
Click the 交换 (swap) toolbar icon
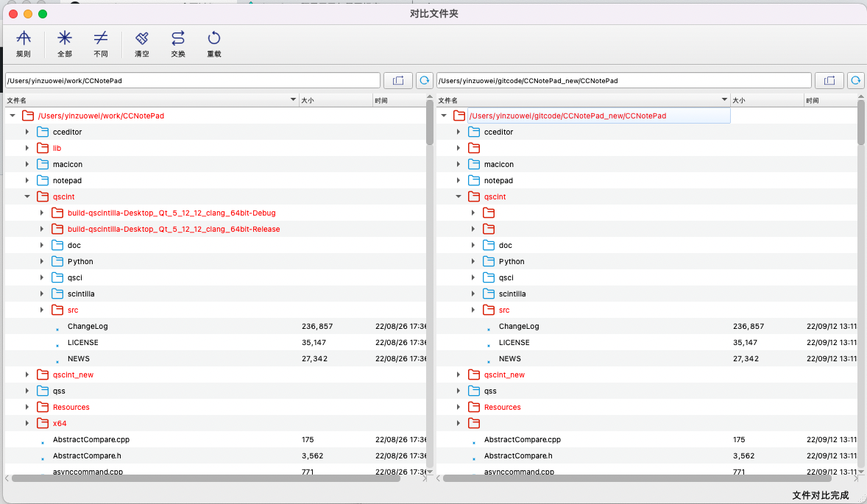178,43
